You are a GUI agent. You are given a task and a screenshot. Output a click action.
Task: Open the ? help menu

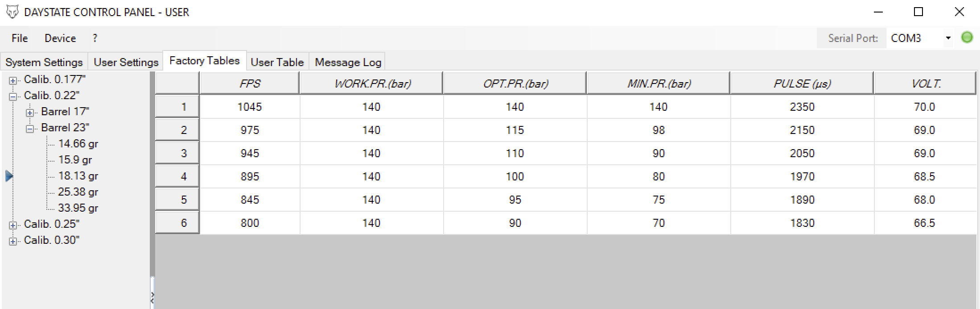[x=95, y=38]
